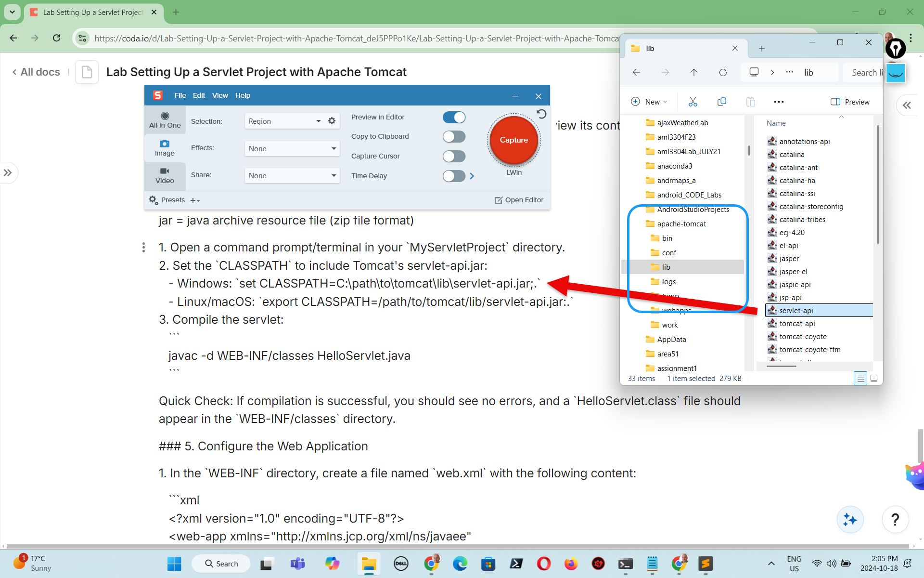Open Snagit Edit menu
This screenshot has height=578, width=924.
199,95
